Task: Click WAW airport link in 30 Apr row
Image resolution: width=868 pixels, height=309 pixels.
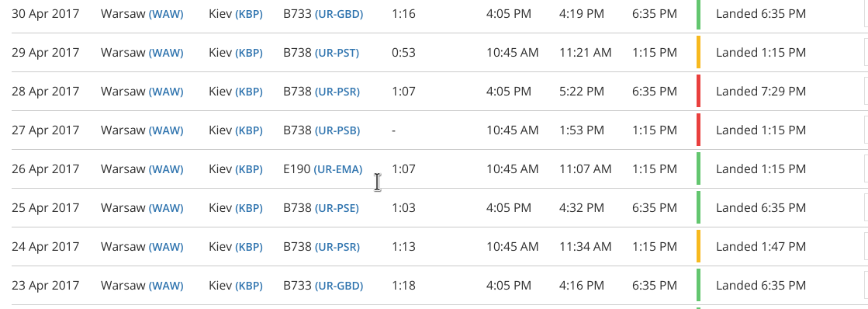Action: pyautogui.click(x=166, y=14)
